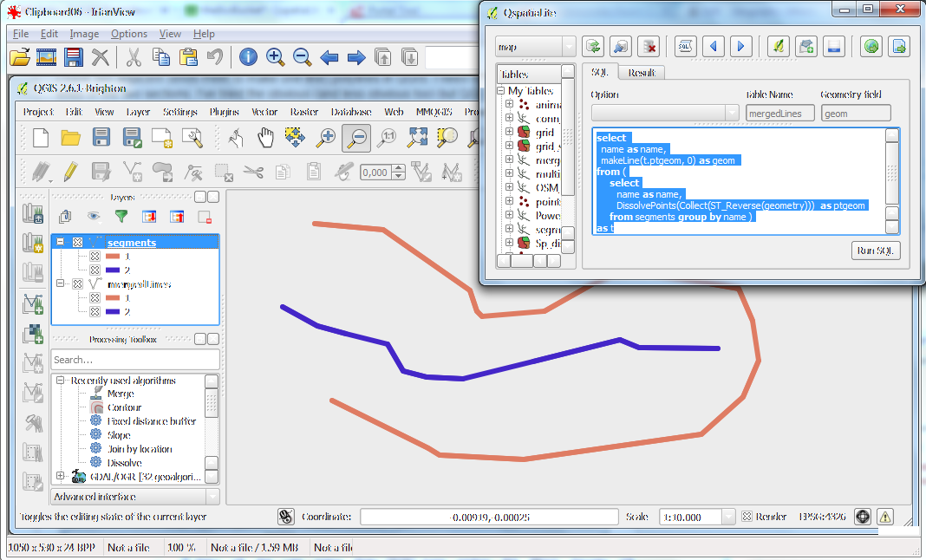Viewport: 926px width, 560px height.
Task: Click snapping tolerance spinbox arrows
Action: click(399, 173)
